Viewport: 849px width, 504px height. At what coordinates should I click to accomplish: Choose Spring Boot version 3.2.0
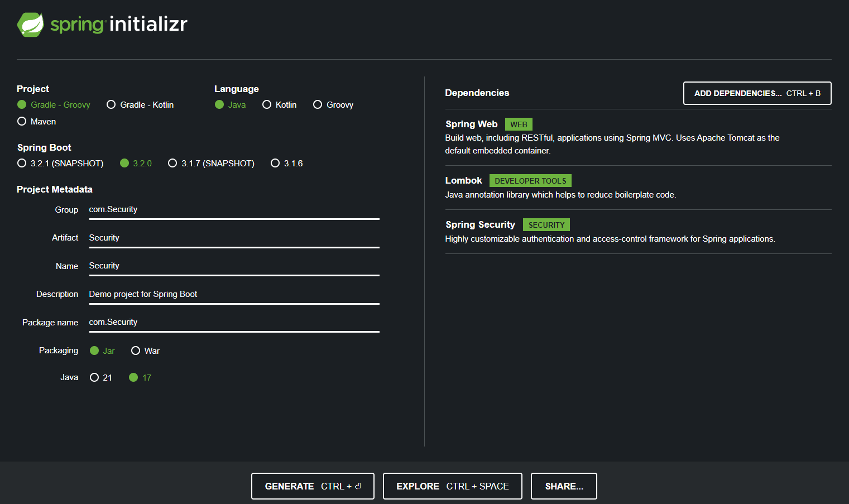click(x=136, y=164)
